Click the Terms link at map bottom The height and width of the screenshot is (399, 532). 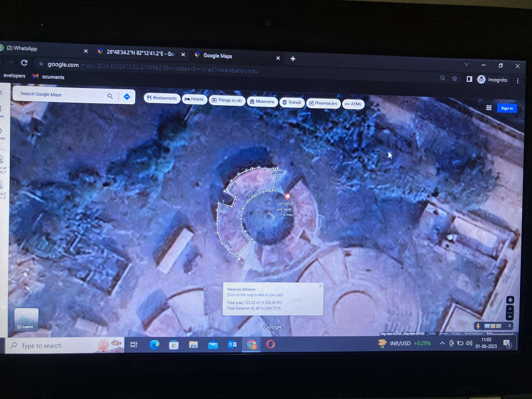point(443,333)
